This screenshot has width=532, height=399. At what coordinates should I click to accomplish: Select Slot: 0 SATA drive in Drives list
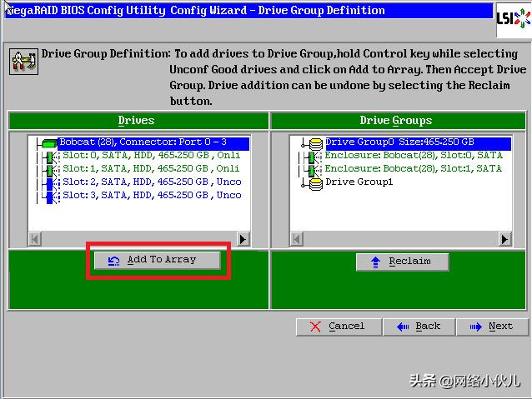(x=151, y=156)
